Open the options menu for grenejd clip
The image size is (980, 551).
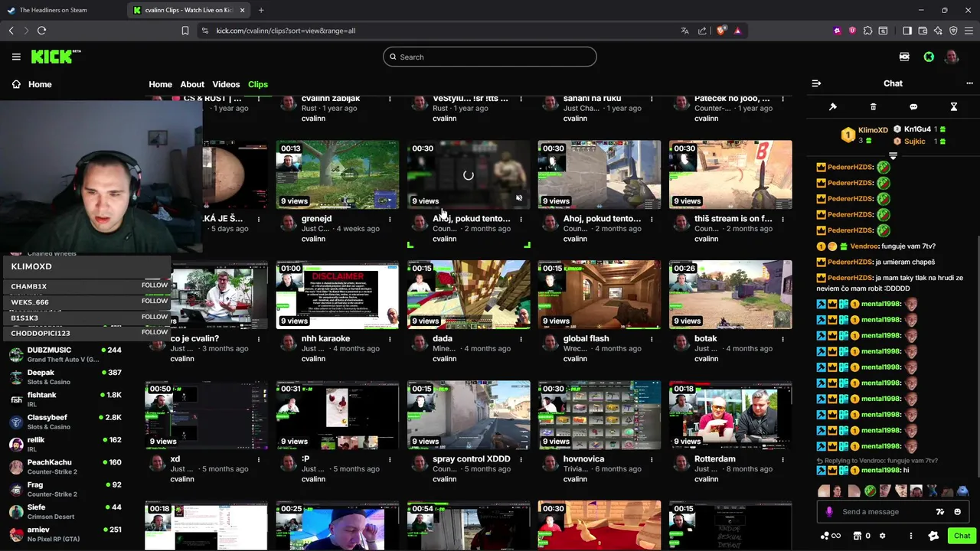point(390,220)
